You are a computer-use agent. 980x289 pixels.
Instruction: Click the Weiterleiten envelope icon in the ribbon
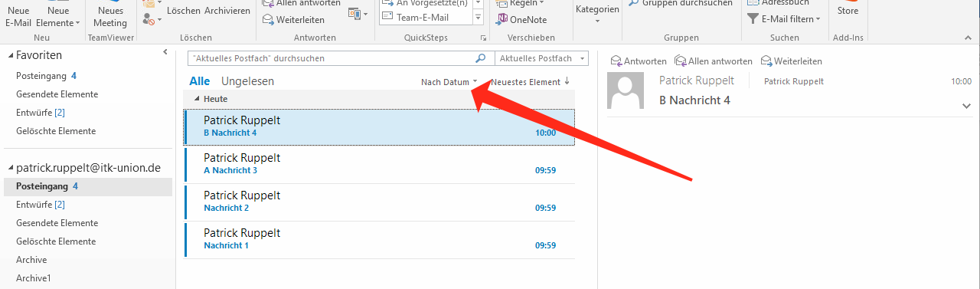tap(269, 20)
